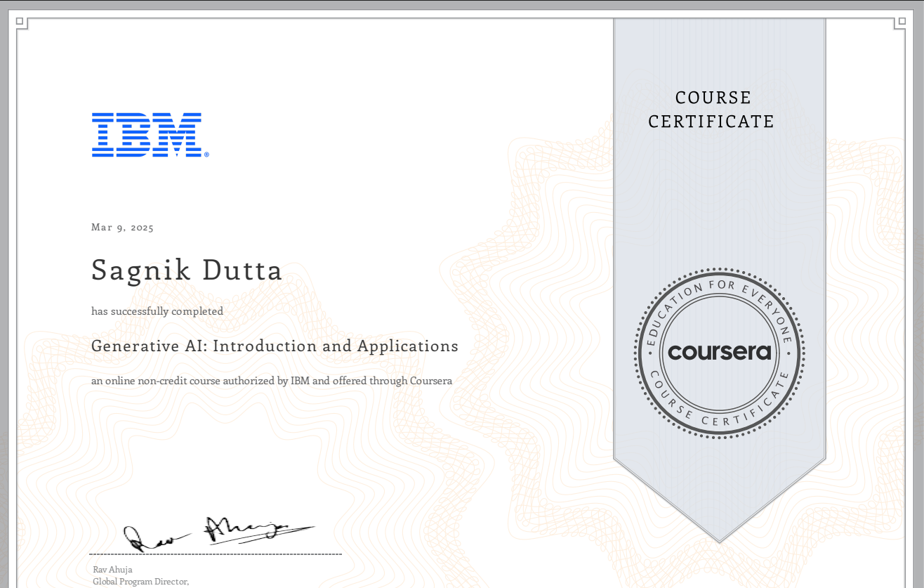Click the "Global Program Director," title text
Viewport: 924px width, 588px height.
(x=141, y=582)
